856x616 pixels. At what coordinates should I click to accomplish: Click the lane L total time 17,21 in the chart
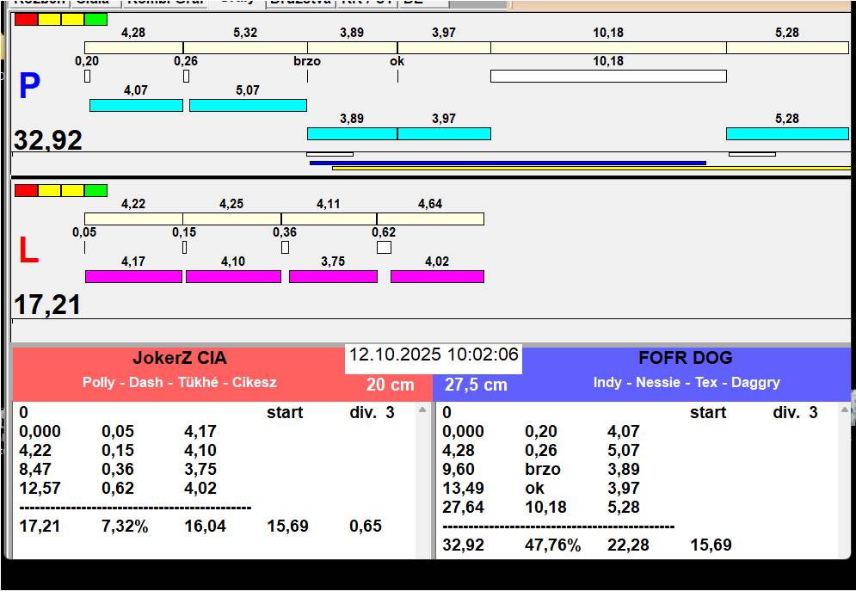tap(47, 305)
